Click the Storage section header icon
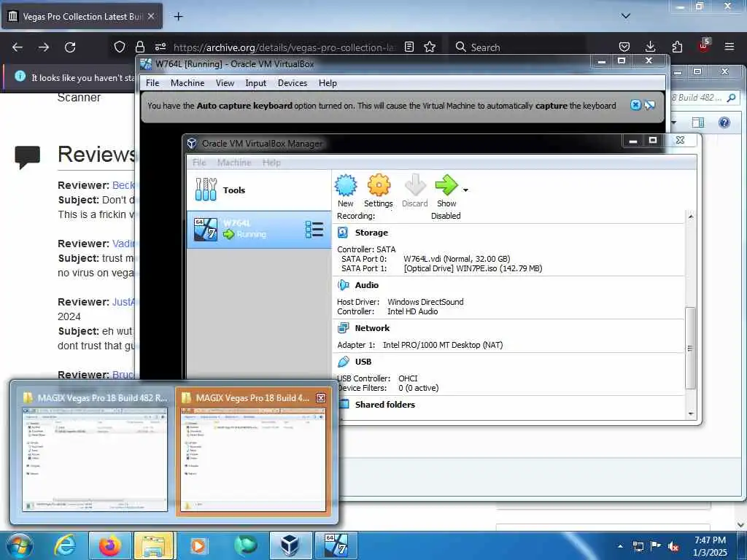The width and height of the screenshot is (747, 560). pyautogui.click(x=343, y=233)
